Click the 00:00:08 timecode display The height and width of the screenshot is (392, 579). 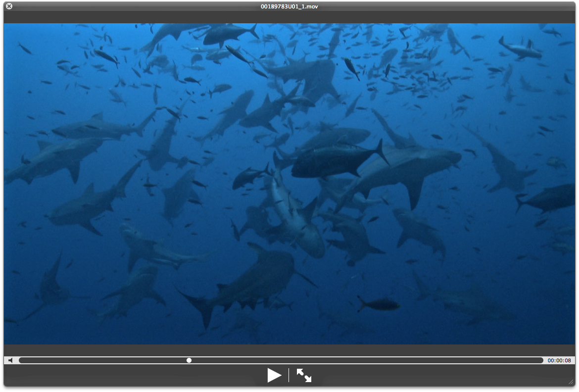(559, 360)
